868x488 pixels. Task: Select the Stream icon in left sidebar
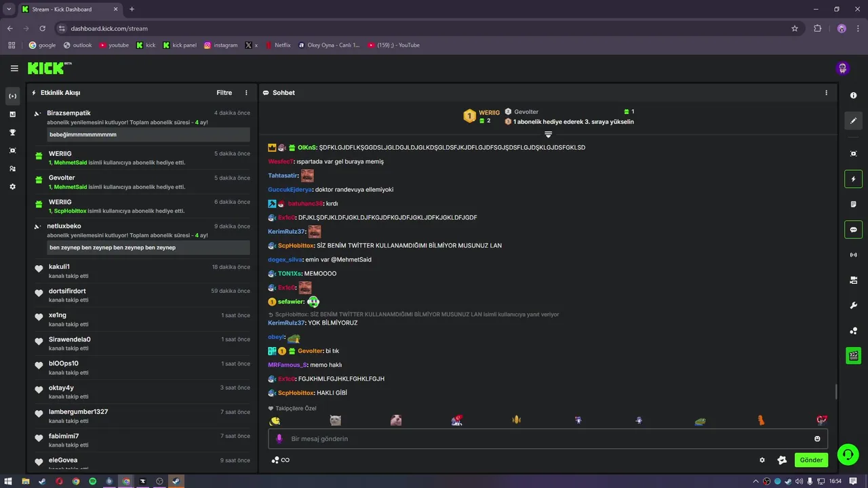(12, 96)
